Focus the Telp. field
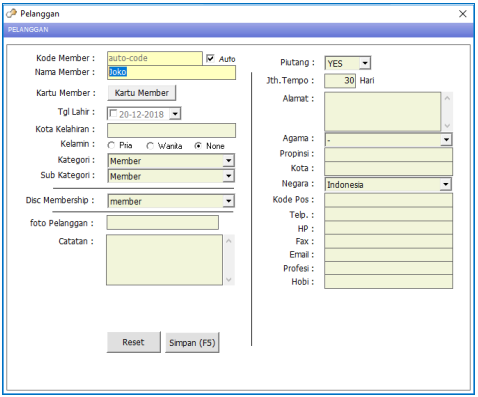478x397 pixels. pos(389,214)
